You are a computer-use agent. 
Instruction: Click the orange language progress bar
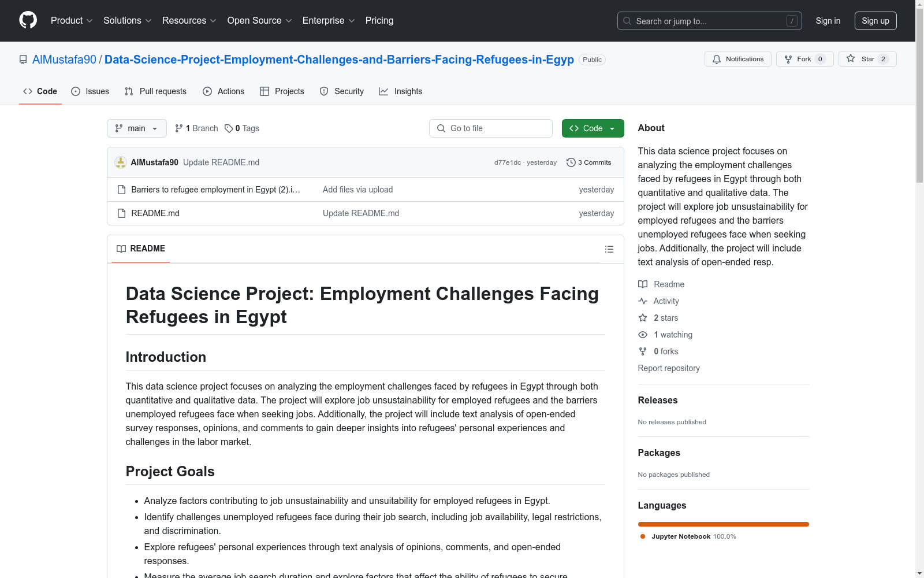[723, 524]
